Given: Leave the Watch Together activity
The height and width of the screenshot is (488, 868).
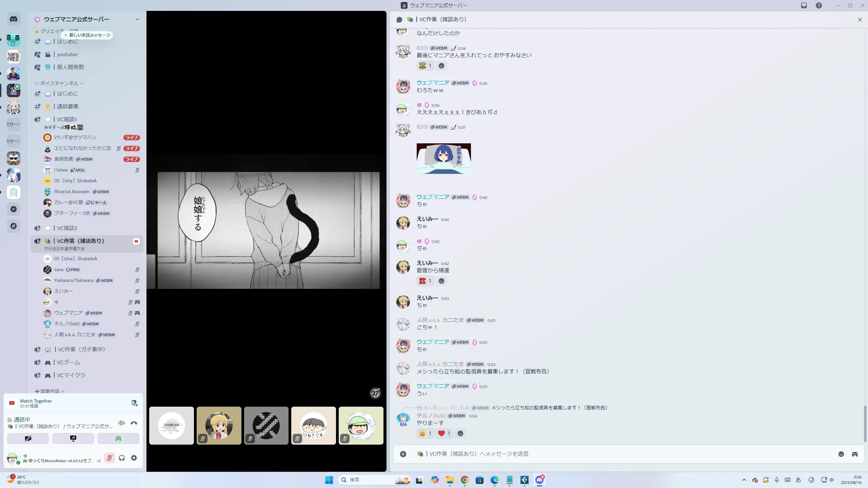Looking at the screenshot, I should point(134,403).
